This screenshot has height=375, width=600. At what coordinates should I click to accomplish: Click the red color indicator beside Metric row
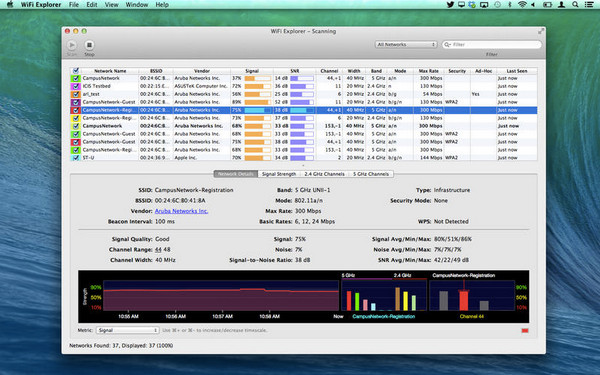coord(525,331)
